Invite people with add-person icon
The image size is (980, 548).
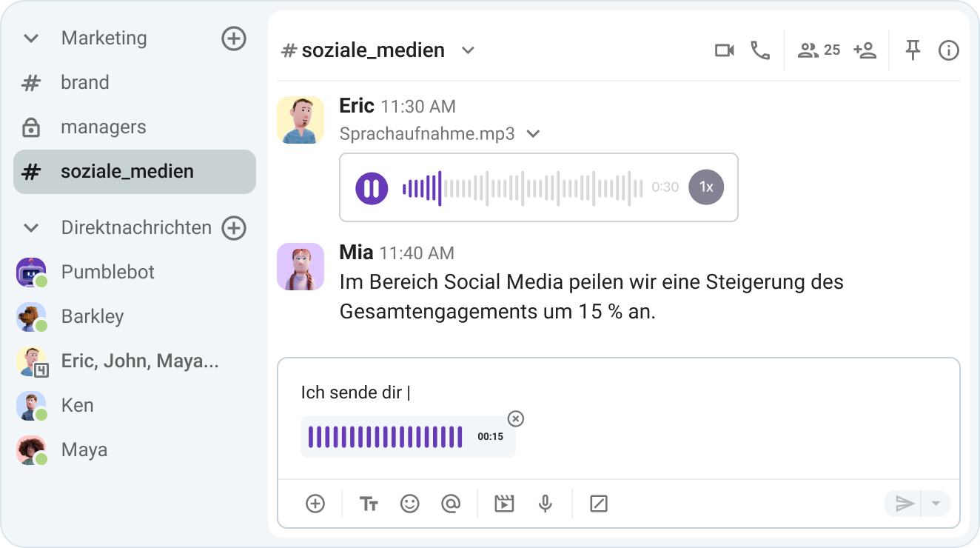point(865,50)
